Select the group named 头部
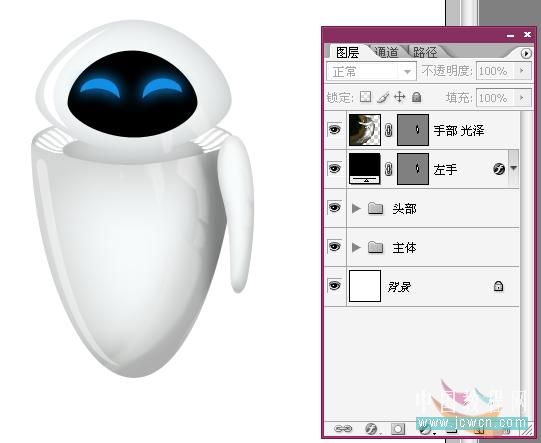Viewport: 541px width, 443px height. [x=404, y=209]
